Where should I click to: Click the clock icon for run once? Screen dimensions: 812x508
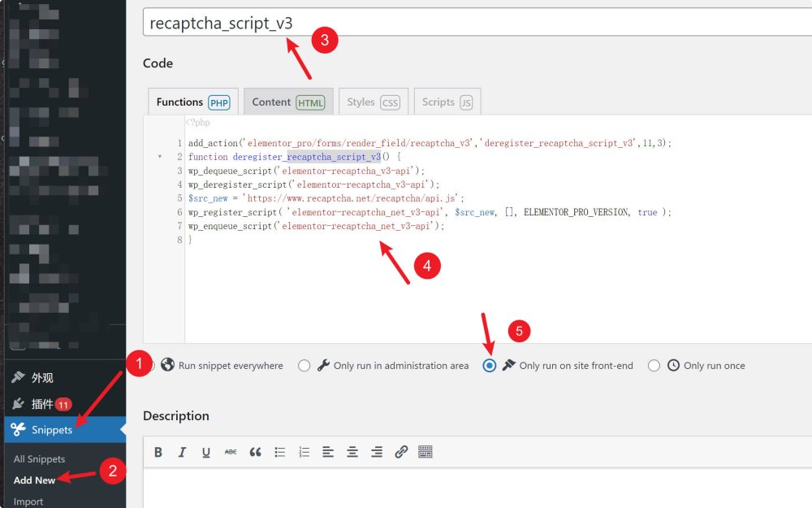click(672, 365)
